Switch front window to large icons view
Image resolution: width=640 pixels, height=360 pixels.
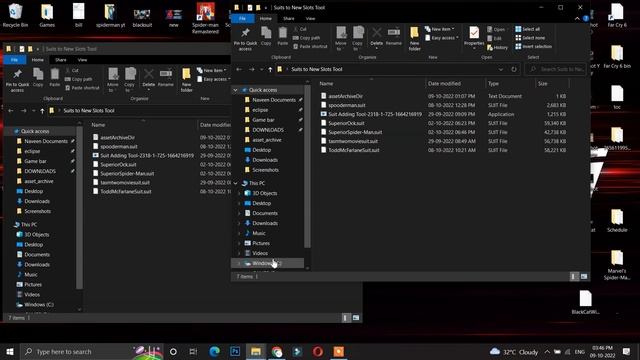(584, 277)
